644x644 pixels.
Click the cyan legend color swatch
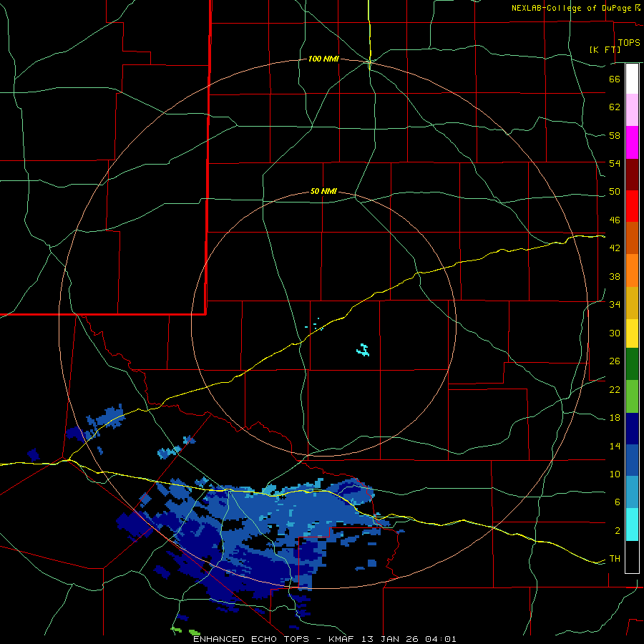632,525
